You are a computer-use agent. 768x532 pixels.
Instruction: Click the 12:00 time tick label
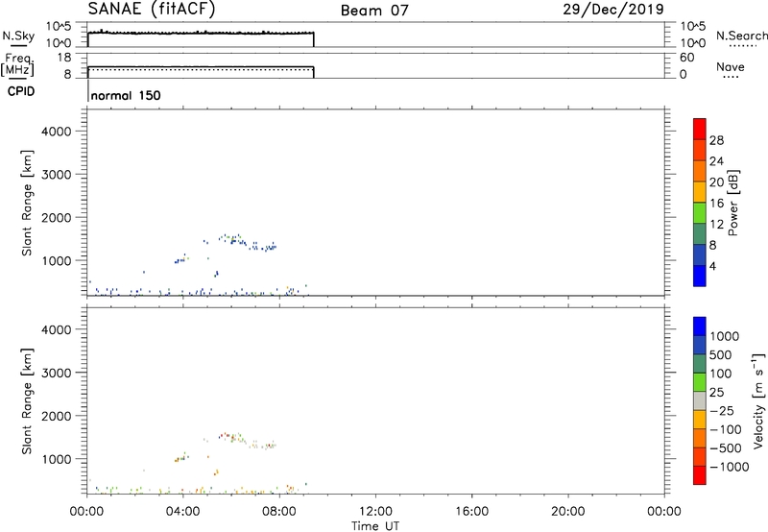coord(375,512)
